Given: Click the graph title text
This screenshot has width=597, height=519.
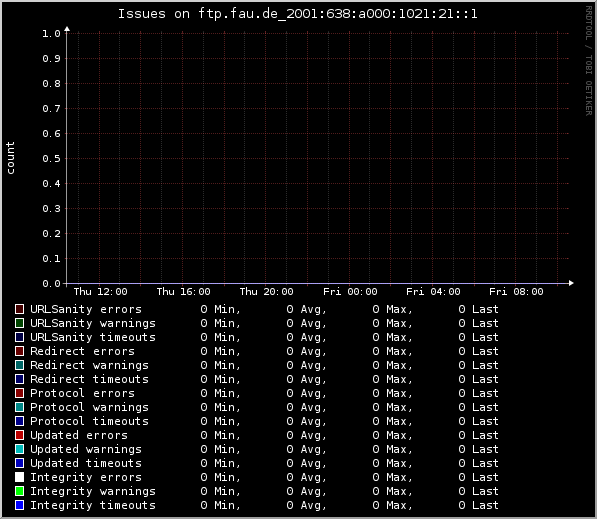Looking at the screenshot, I should [x=297, y=14].
